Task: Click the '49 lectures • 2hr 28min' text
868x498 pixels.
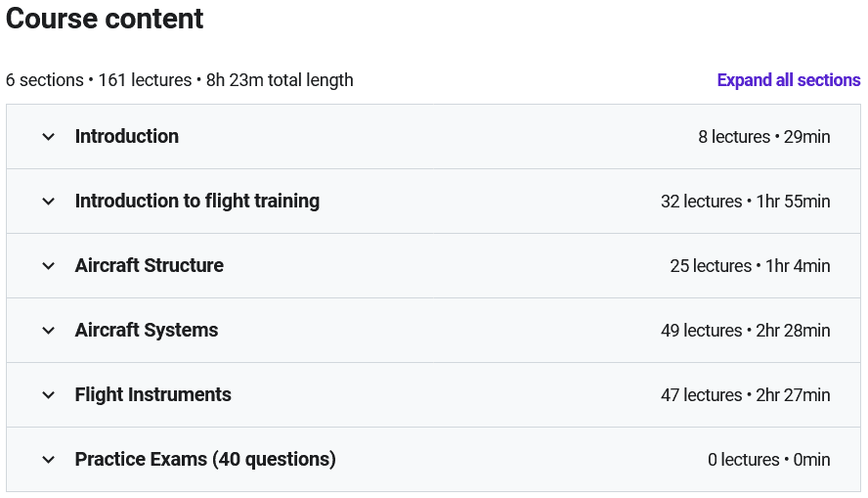Action: [x=745, y=331]
